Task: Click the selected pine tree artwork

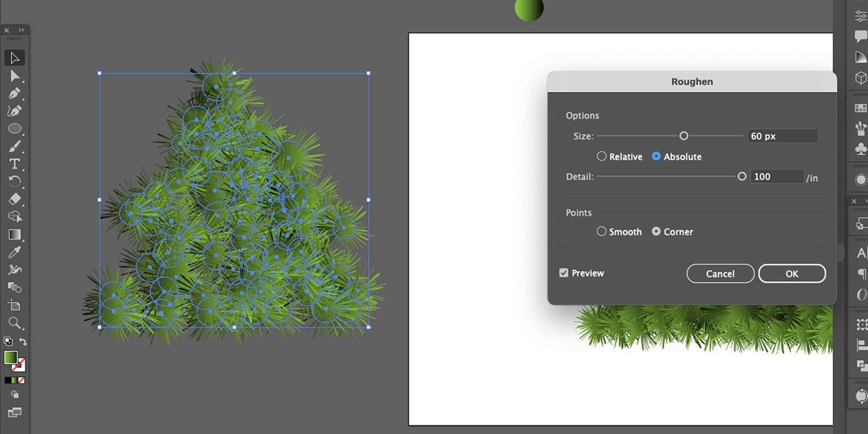Action: pyautogui.click(x=234, y=200)
